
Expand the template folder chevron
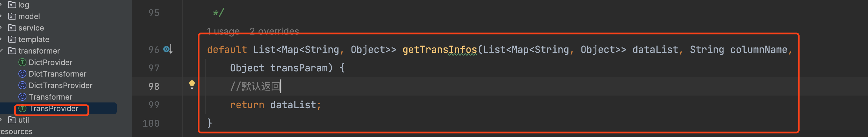[1, 39]
